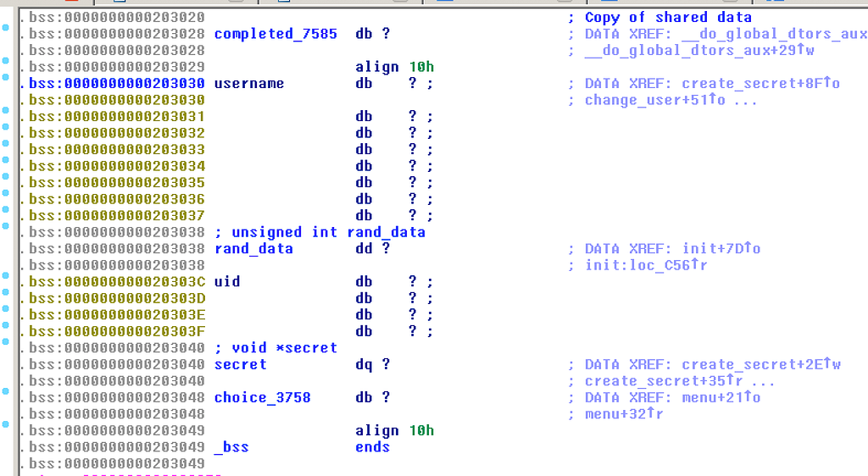868x476 pixels.
Task: Click the 'Copy of shared data' comment
Action: tap(668, 17)
